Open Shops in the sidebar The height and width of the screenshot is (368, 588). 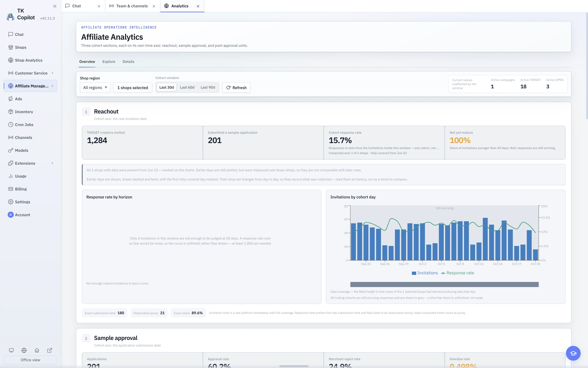(30, 47)
